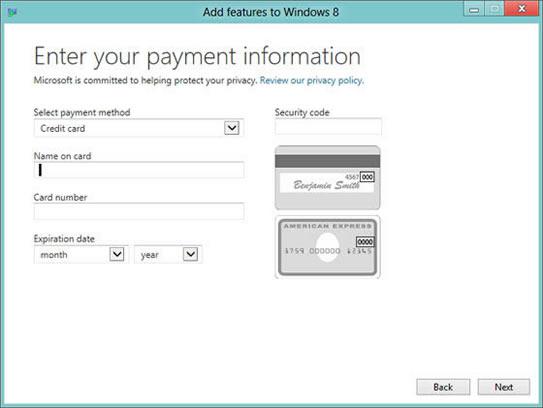This screenshot has height=408, width=543.
Task: Click the 'Security code' label
Action: point(302,112)
